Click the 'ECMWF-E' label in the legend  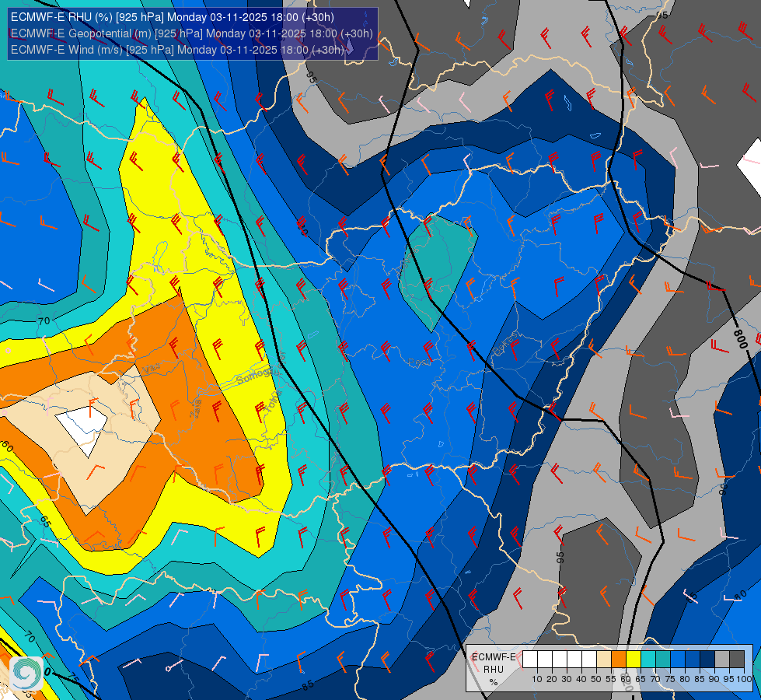(494, 657)
